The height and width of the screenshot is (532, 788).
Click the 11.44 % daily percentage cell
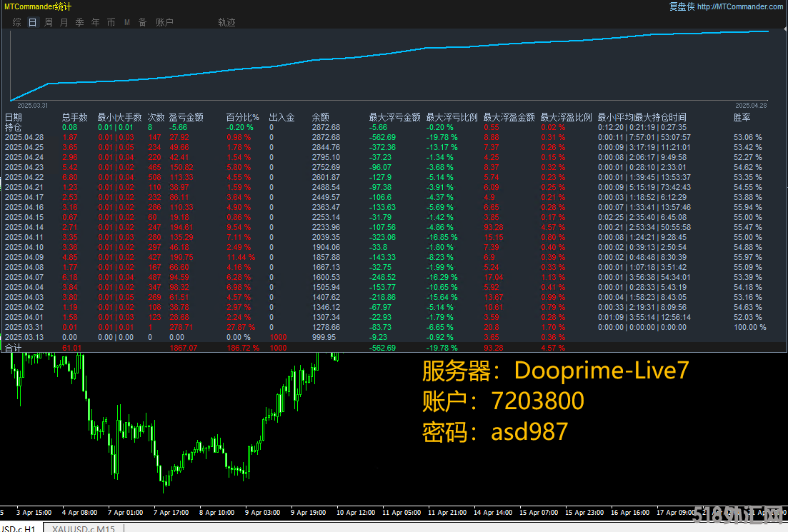click(x=241, y=257)
